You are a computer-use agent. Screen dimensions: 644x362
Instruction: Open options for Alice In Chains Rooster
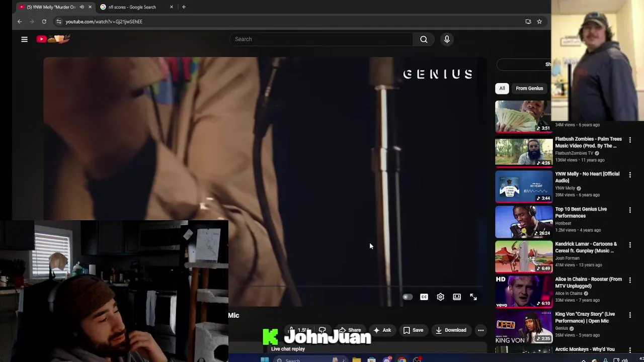[x=630, y=280]
